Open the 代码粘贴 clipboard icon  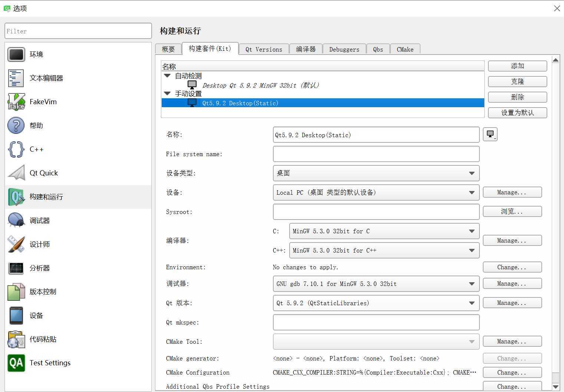click(16, 339)
